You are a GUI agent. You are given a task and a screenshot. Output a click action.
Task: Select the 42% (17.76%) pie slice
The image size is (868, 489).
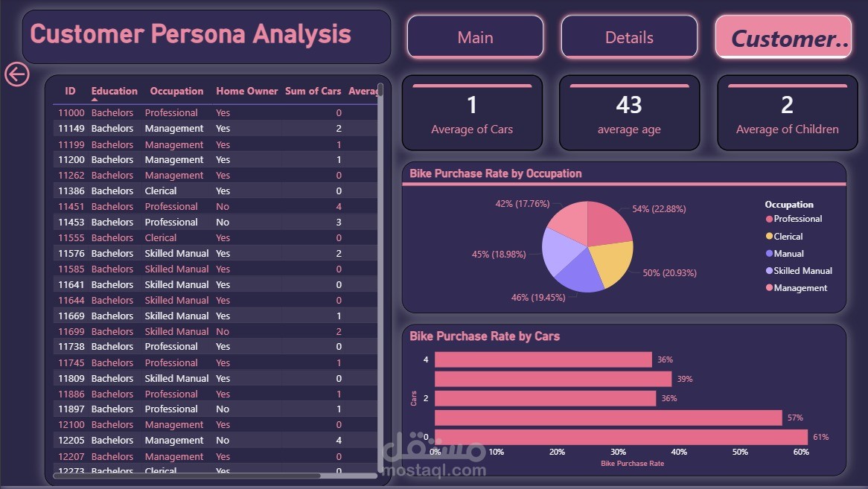[571, 221]
